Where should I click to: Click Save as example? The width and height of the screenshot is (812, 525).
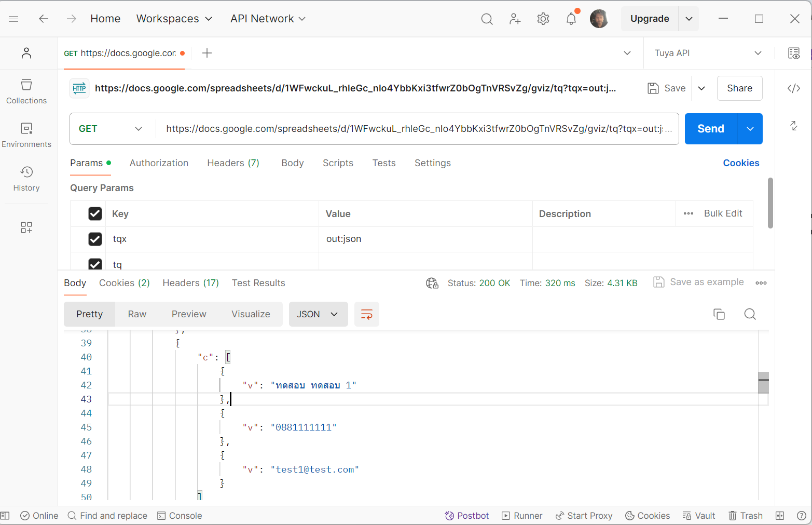click(x=698, y=282)
